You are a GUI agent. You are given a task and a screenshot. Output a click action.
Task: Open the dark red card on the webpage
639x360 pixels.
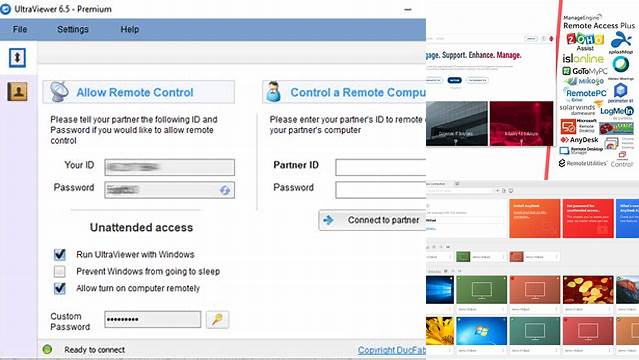(521, 124)
